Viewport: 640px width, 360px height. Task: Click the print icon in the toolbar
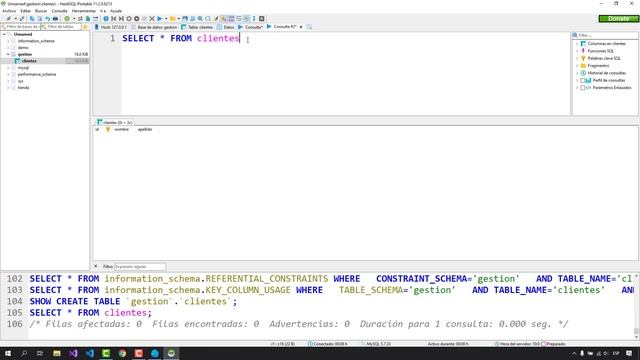click(55, 19)
